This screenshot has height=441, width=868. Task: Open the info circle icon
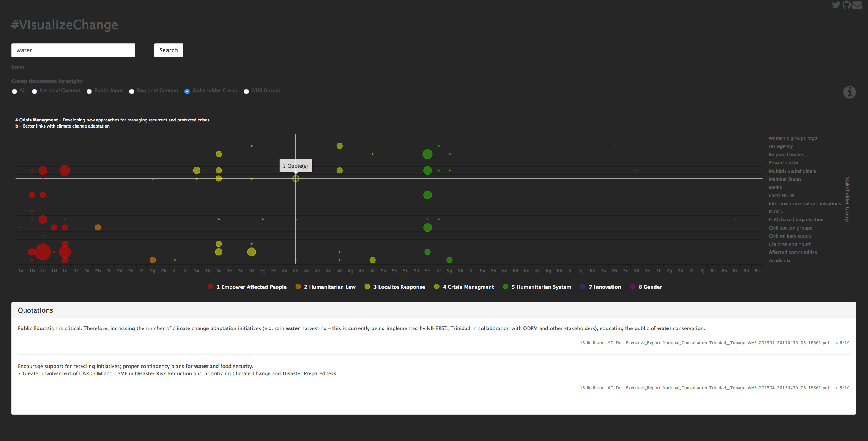pos(849,92)
